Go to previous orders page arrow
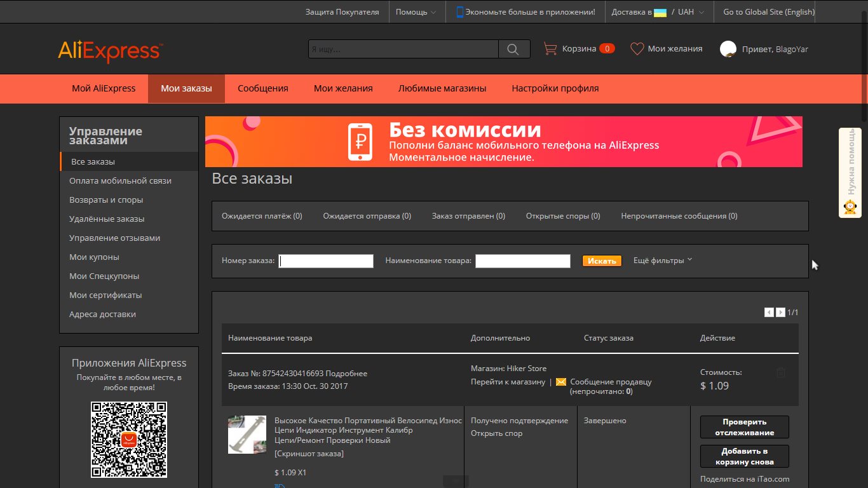868x488 pixels. 770,313
